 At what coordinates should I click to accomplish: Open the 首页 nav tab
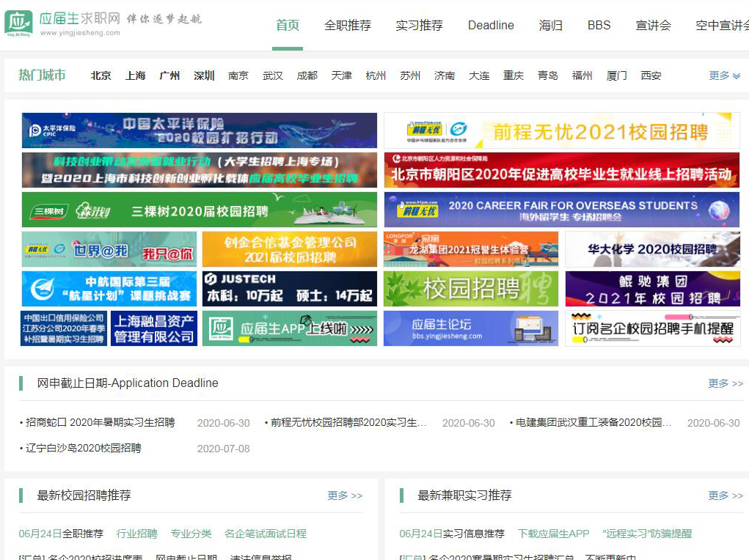pos(288,26)
